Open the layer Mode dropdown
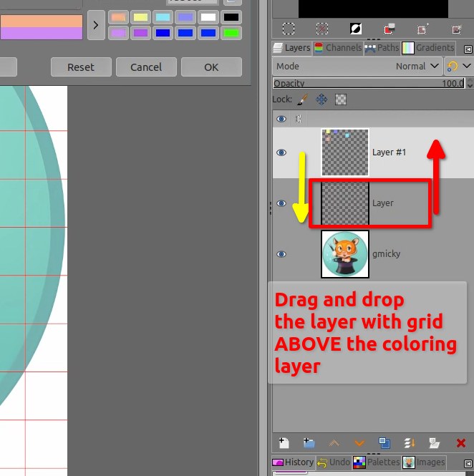 click(x=358, y=66)
